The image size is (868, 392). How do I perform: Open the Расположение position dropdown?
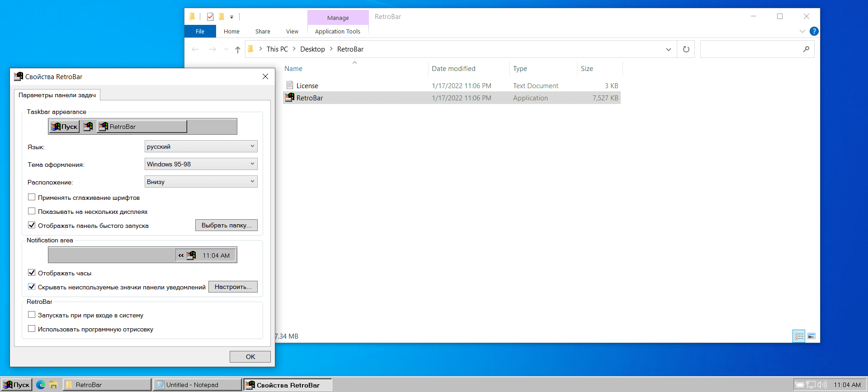pyautogui.click(x=201, y=182)
